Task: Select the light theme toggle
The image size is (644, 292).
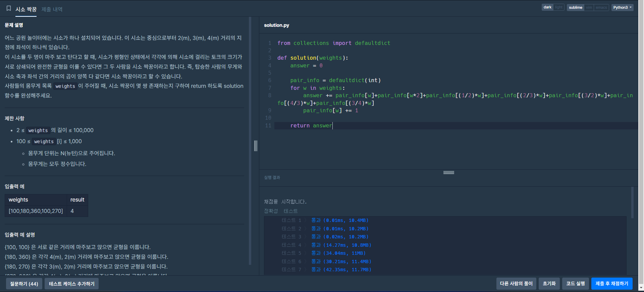Action: click(558, 7)
